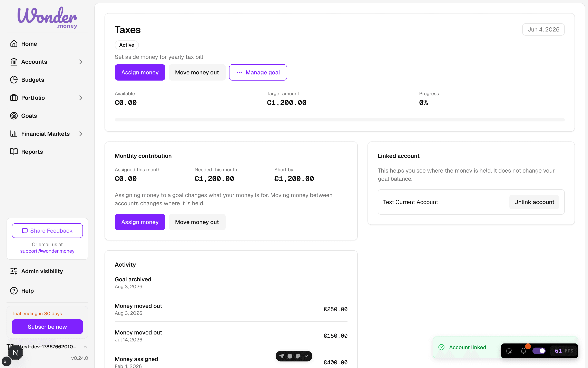Viewport: 588px width, 368px height.
Task: Click the Help question mark icon
Action: click(14, 291)
